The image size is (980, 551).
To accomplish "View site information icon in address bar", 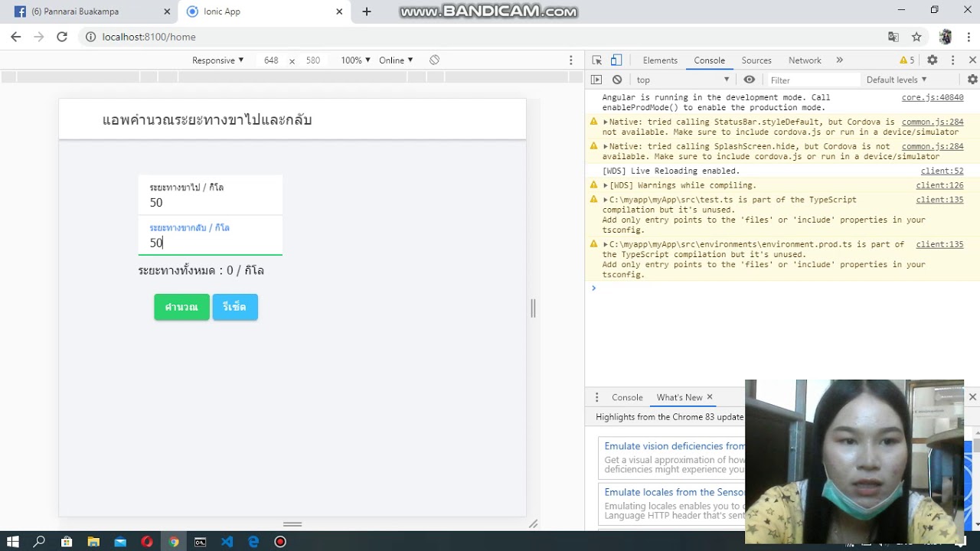I will pos(90,37).
